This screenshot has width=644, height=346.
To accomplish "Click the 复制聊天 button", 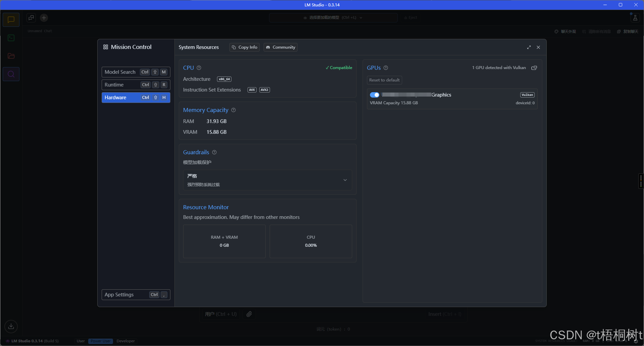I will pyautogui.click(x=628, y=32).
